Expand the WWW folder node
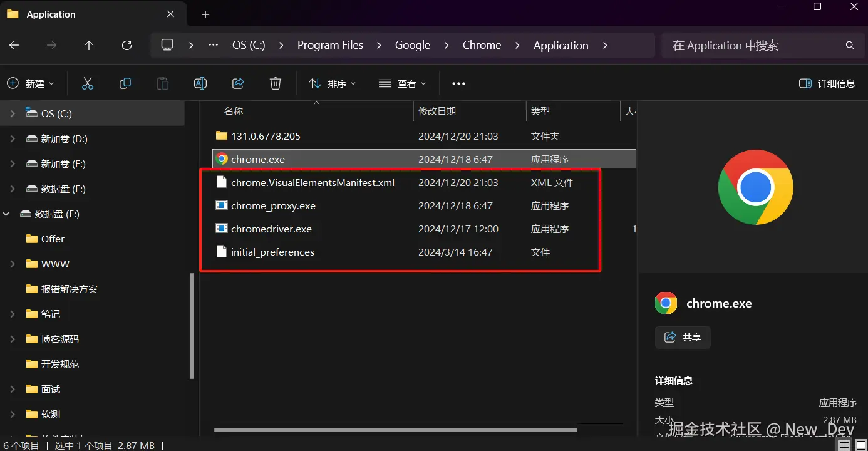The height and width of the screenshot is (451, 868). click(x=13, y=264)
